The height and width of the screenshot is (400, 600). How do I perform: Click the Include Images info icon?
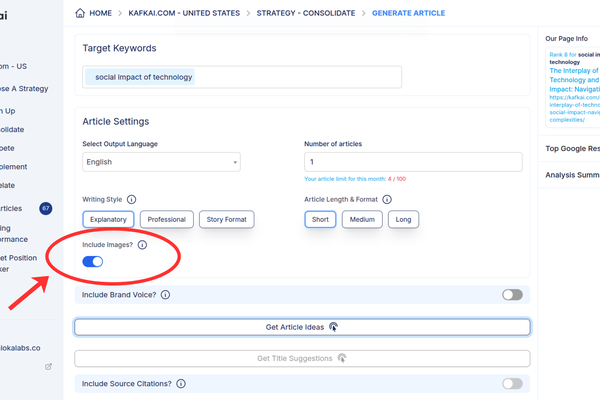(142, 244)
